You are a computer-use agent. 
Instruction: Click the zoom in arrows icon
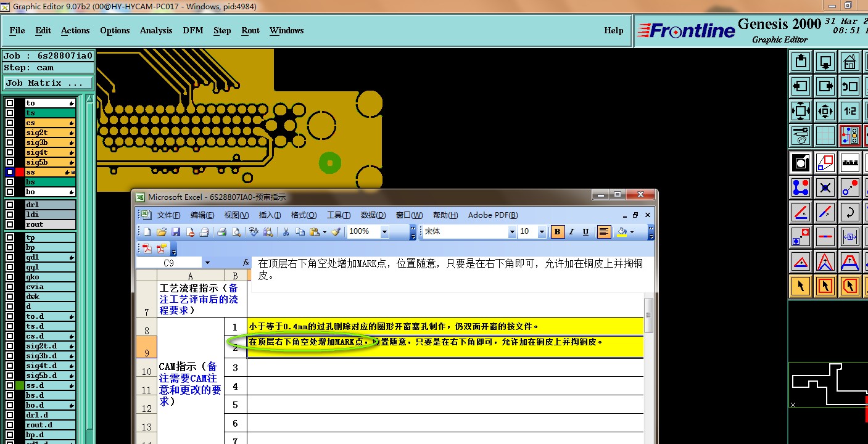825,111
